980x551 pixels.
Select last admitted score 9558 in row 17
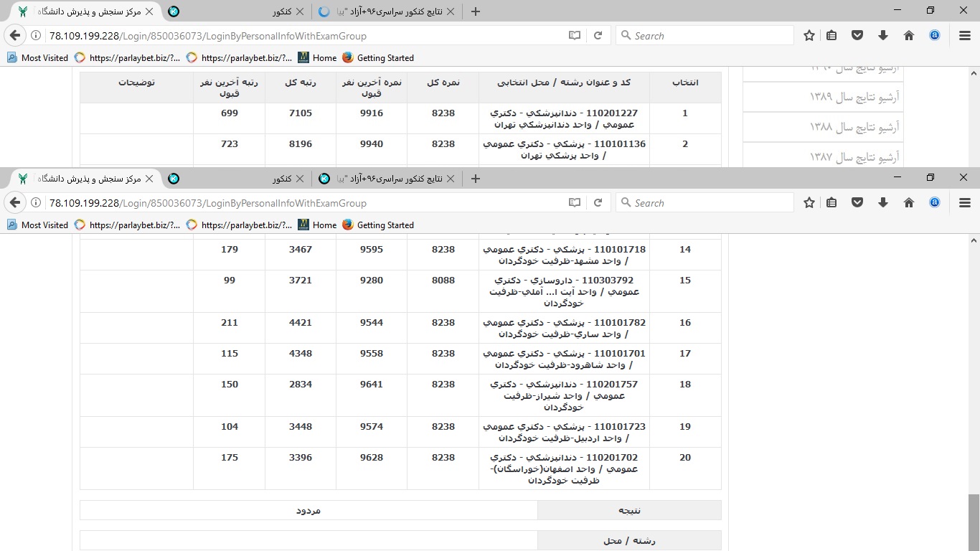click(x=371, y=354)
